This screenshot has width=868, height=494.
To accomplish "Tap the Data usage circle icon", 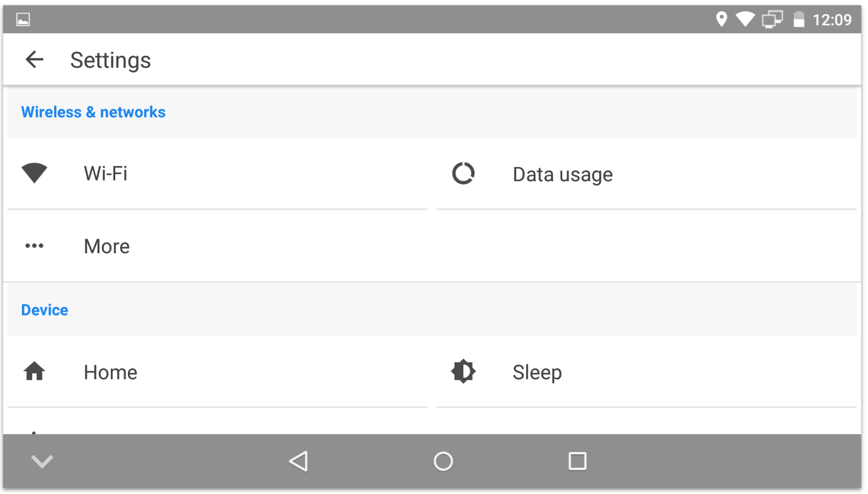I will (463, 174).
